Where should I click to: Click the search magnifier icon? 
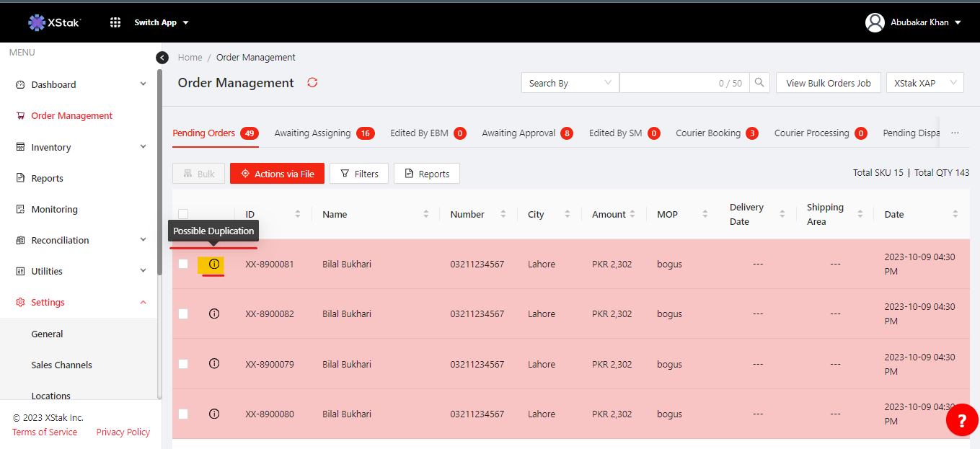[x=759, y=83]
